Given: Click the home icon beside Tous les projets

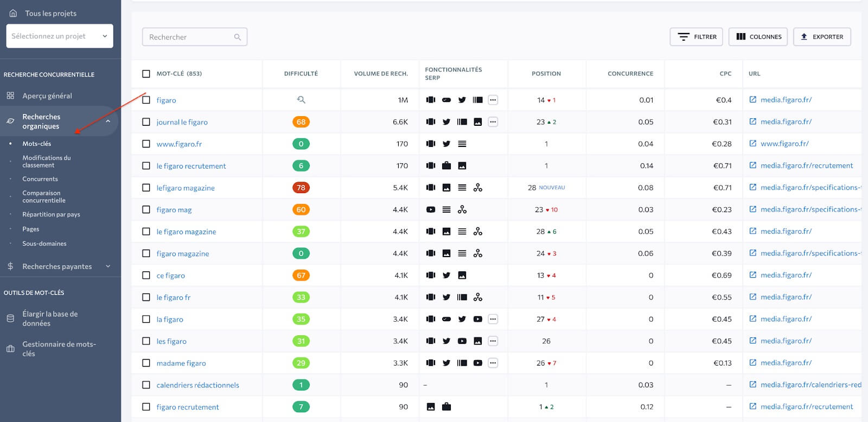Looking at the screenshot, I should [13, 13].
